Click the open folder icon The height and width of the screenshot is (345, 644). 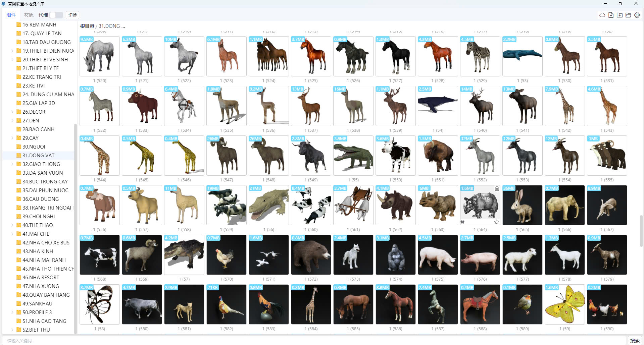point(628,15)
